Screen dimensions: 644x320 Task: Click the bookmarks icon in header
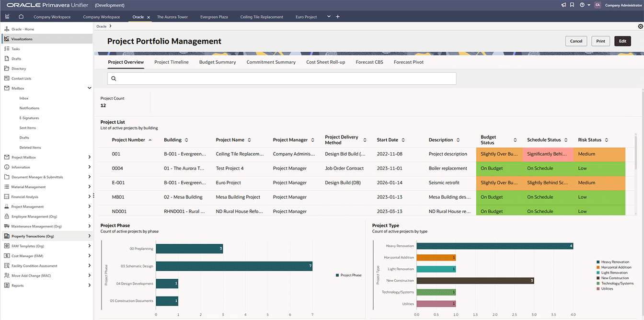pyautogui.click(x=572, y=5)
